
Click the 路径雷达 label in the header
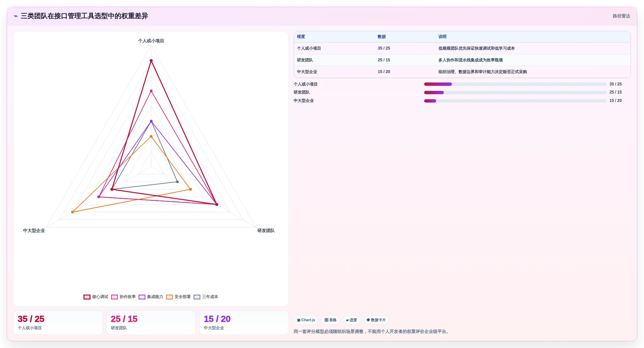point(621,16)
